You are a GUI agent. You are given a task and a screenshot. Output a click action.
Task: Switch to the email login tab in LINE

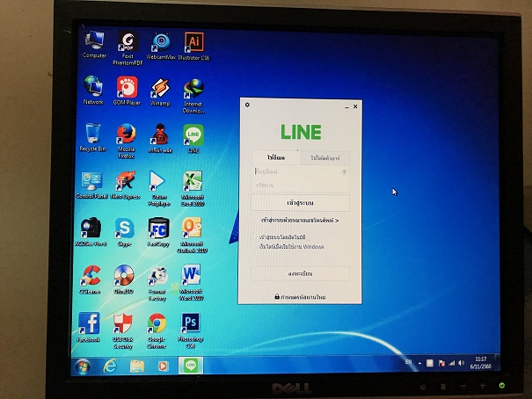pos(276,157)
